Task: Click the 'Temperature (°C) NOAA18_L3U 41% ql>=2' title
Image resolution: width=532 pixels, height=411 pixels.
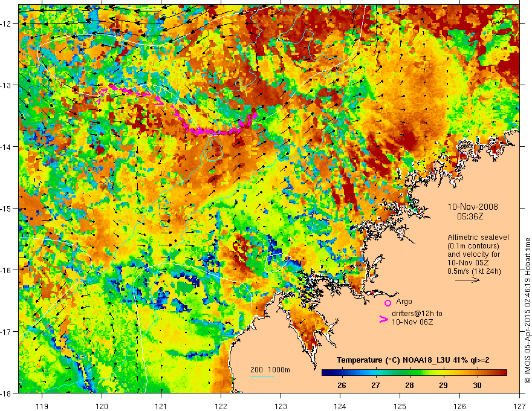Action: pos(413,360)
